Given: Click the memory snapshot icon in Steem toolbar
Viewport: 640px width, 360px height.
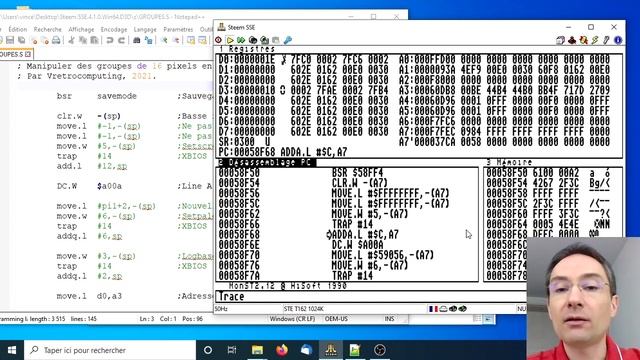Looking at the screenshot, I should [253, 40].
